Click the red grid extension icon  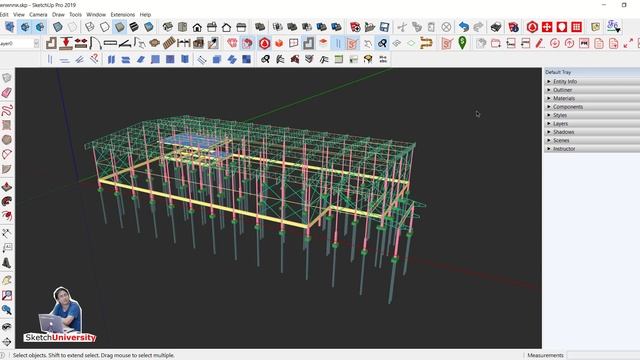pyautogui.click(x=576, y=27)
